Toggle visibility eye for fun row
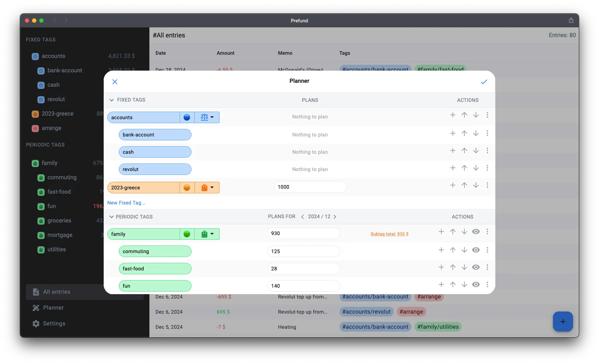Image resolution: width=599 pixels, height=364 pixels. pyautogui.click(x=476, y=284)
